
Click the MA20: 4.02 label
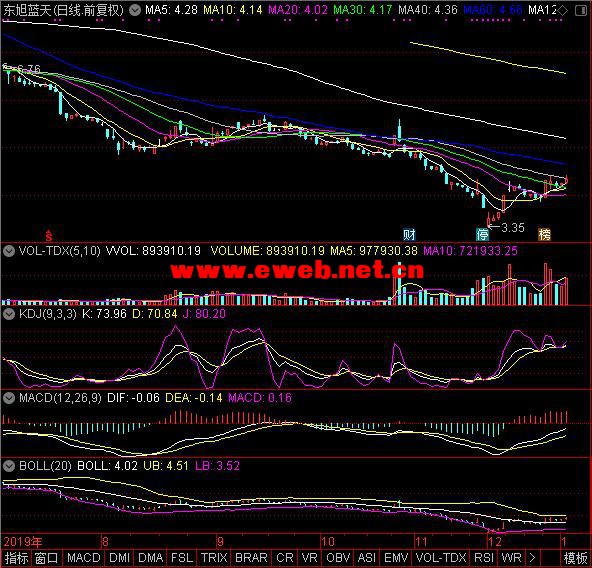pos(298,10)
